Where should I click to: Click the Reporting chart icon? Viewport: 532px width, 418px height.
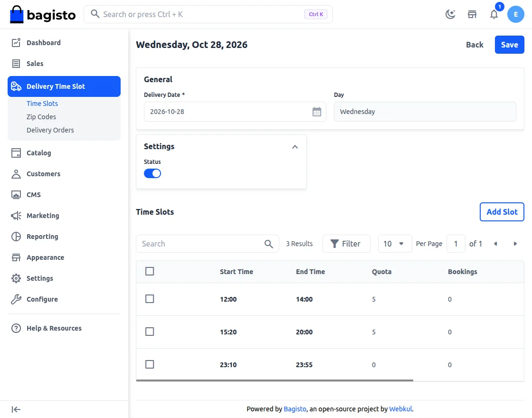16,237
